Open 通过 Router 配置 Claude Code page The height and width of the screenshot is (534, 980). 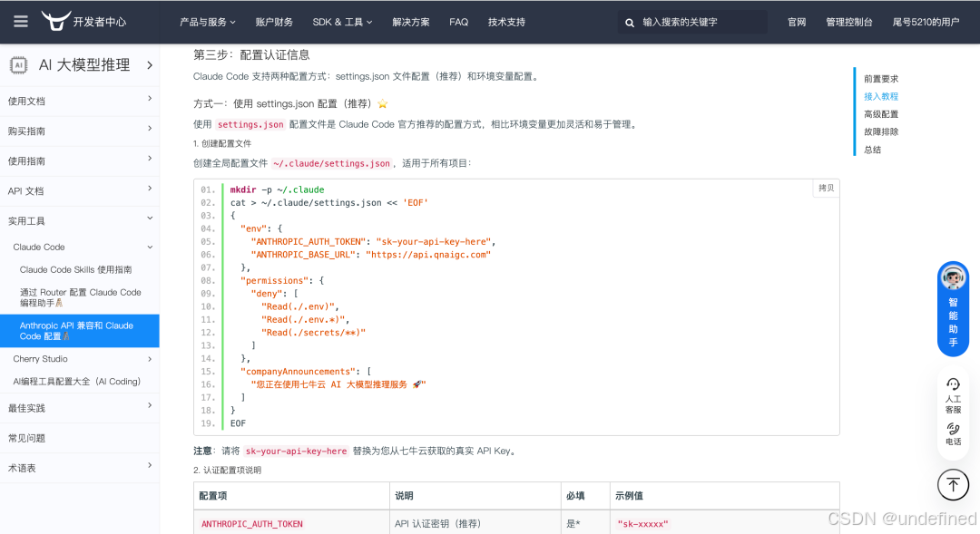tap(80, 297)
